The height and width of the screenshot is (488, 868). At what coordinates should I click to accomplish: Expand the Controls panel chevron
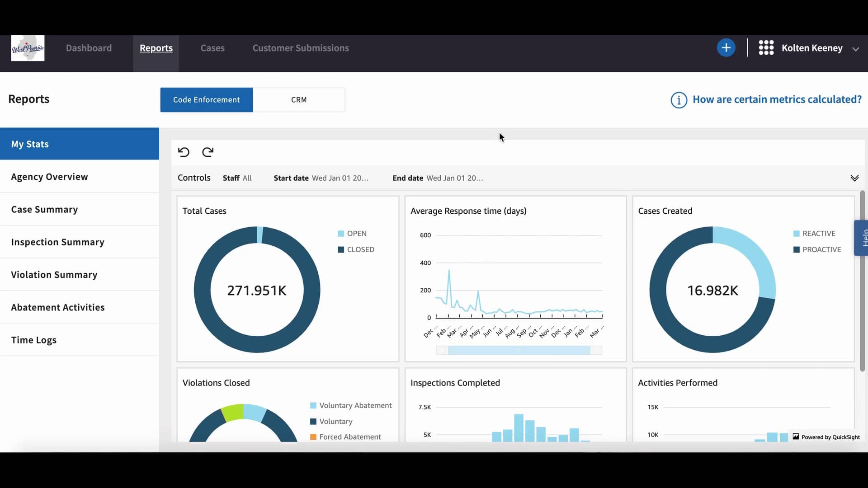click(854, 178)
